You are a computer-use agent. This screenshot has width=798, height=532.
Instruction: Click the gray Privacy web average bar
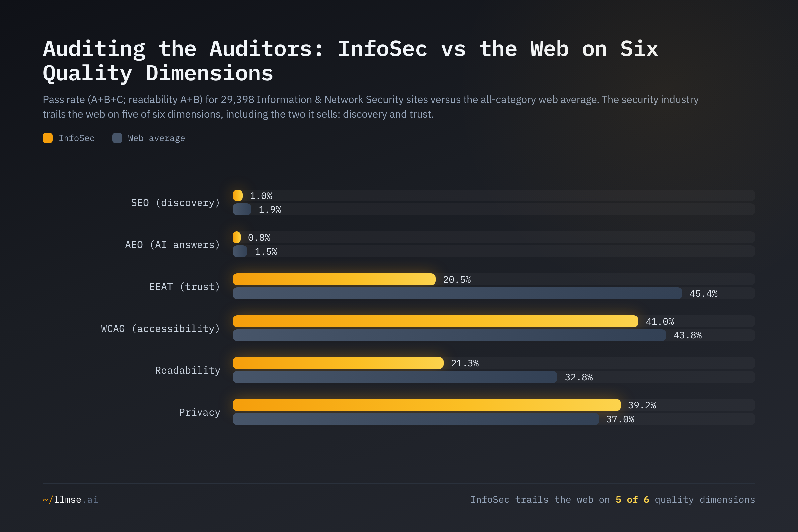click(x=416, y=419)
